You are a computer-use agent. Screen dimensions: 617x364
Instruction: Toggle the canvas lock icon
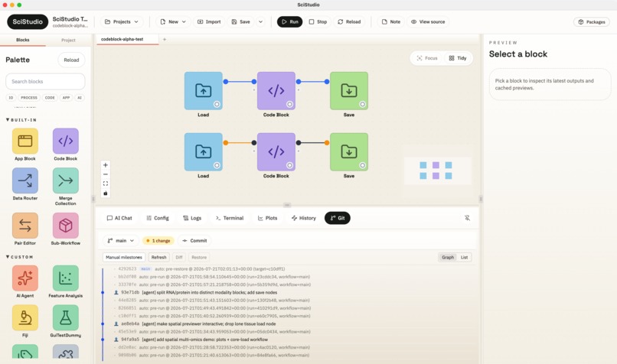tap(106, 193)
